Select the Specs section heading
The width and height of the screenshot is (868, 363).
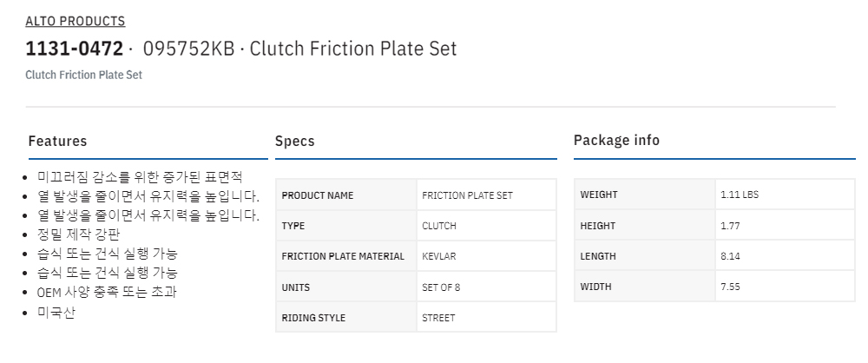[294, 141]
